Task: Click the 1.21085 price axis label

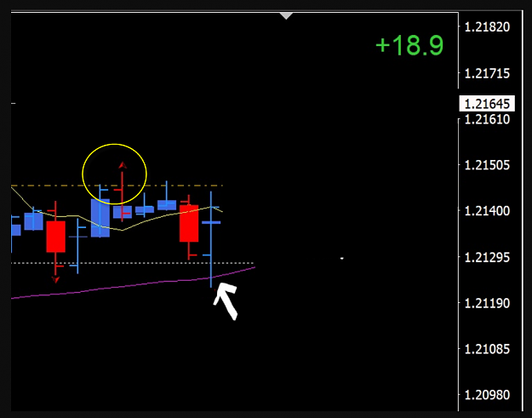Action: click(x=487, y=349)
